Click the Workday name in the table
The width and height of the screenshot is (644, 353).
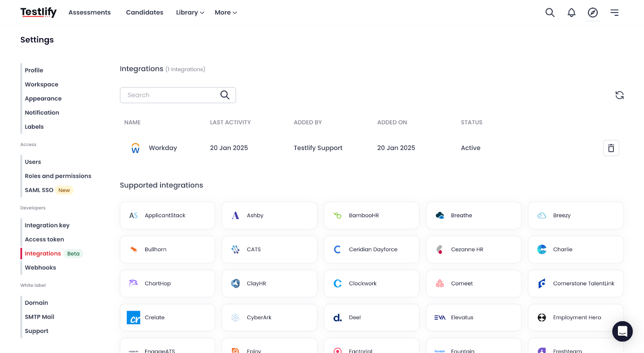[163, 148]
